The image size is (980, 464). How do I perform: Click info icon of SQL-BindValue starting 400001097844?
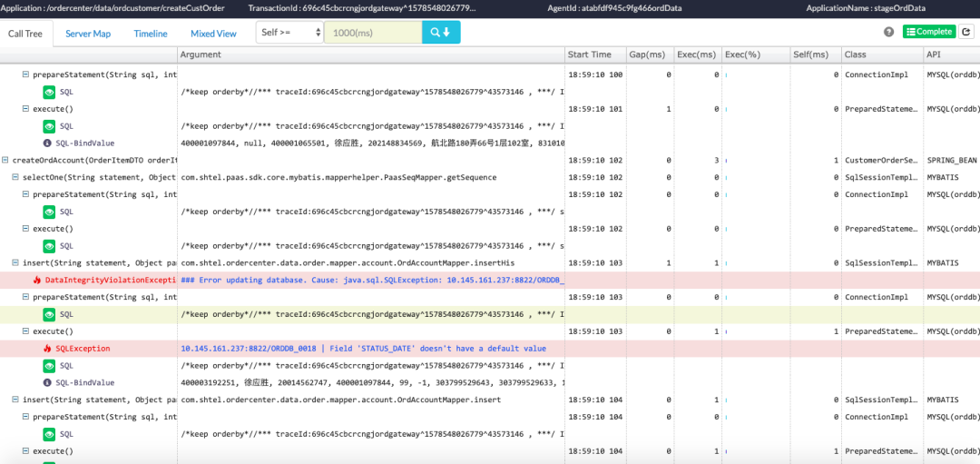(47, 143)
